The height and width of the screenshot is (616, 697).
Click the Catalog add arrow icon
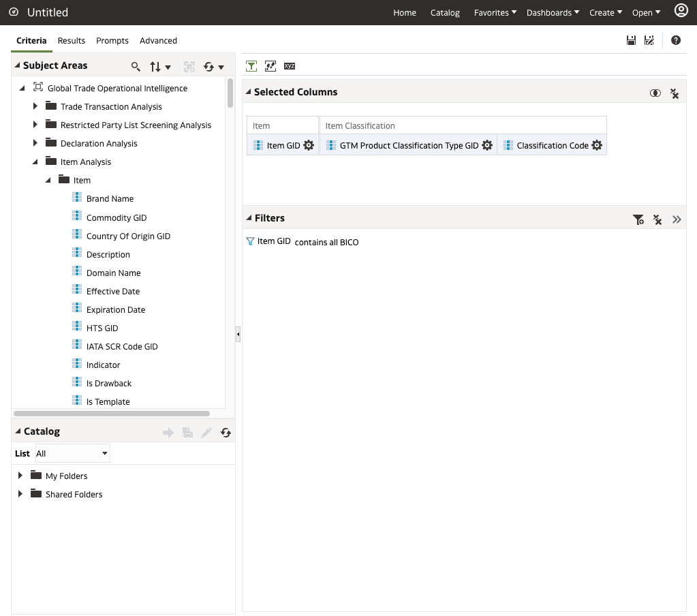point(168,433)
